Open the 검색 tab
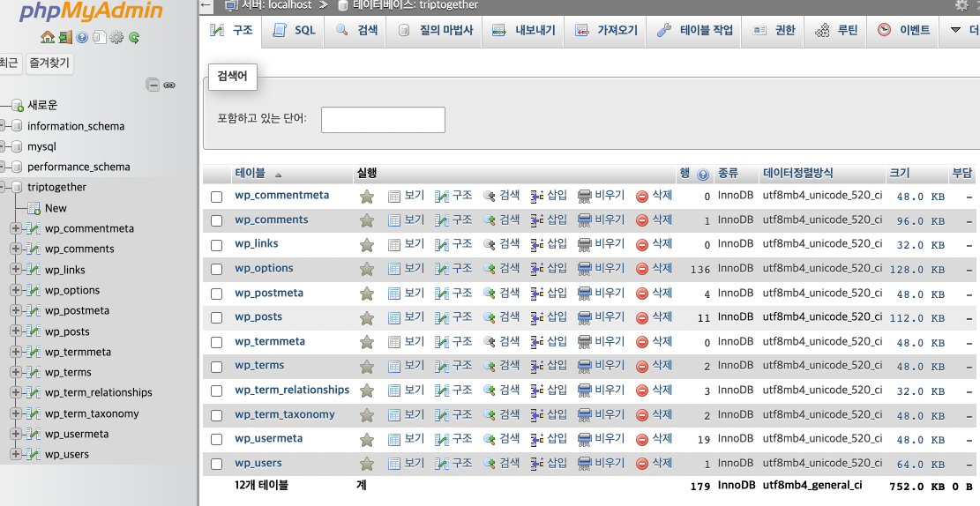Viewport: 980px width, 506px height. tap(357, 30)
